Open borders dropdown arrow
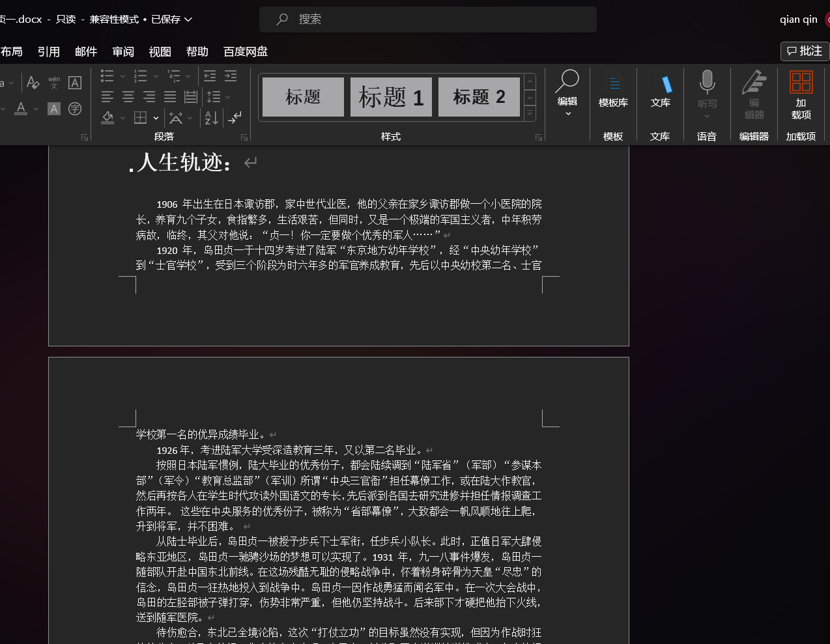This screenshot has height=644, width=830. coord(156,118)
